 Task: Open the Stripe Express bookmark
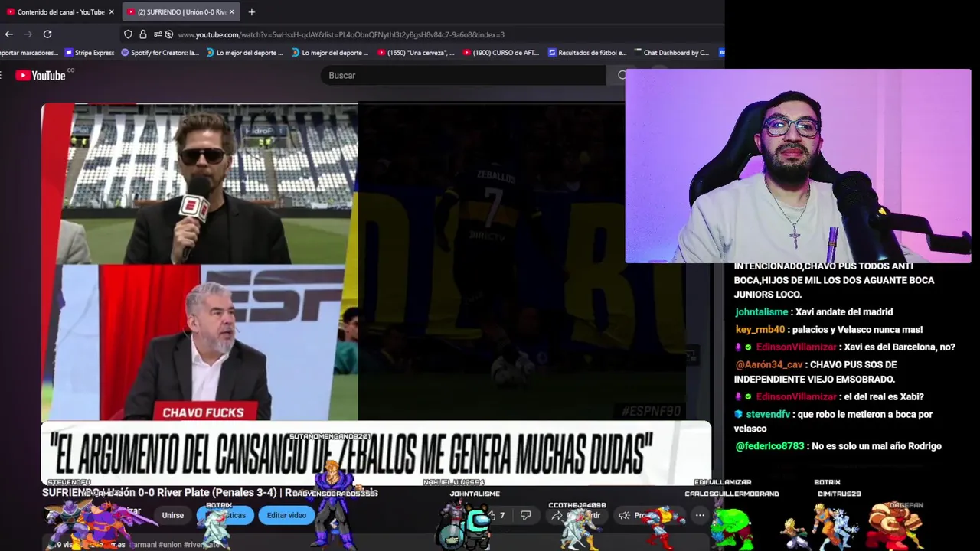(x=90, y=53)
